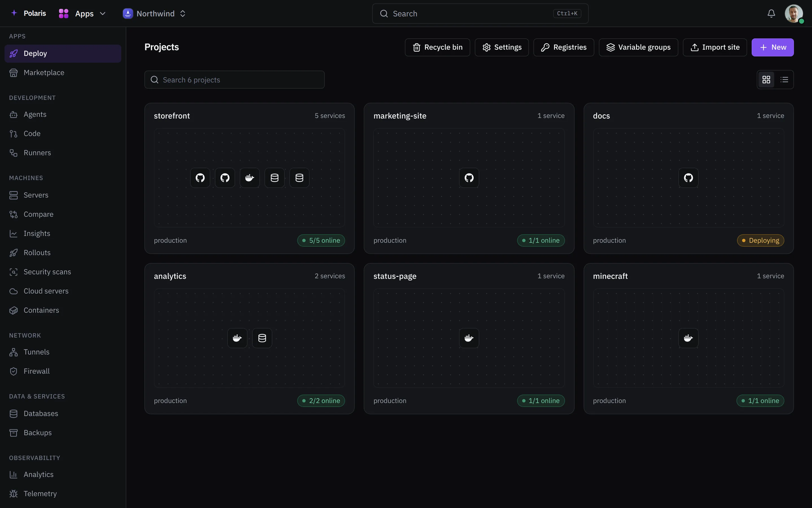This screenshot has width=812, height=508.
Task: Expand the Apps dropdown menu
Action: (x=82, y=14)
